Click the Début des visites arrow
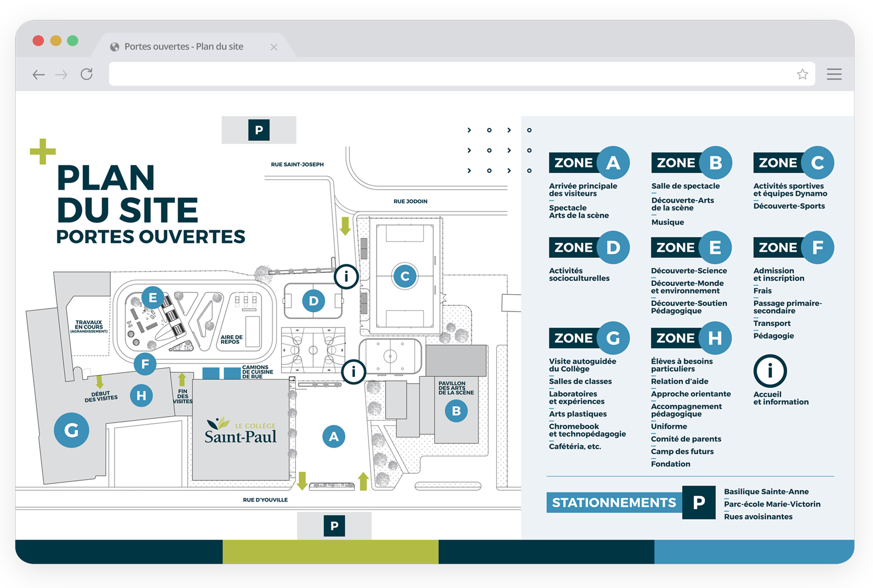The image size is (873, 588). click(99, 381)
